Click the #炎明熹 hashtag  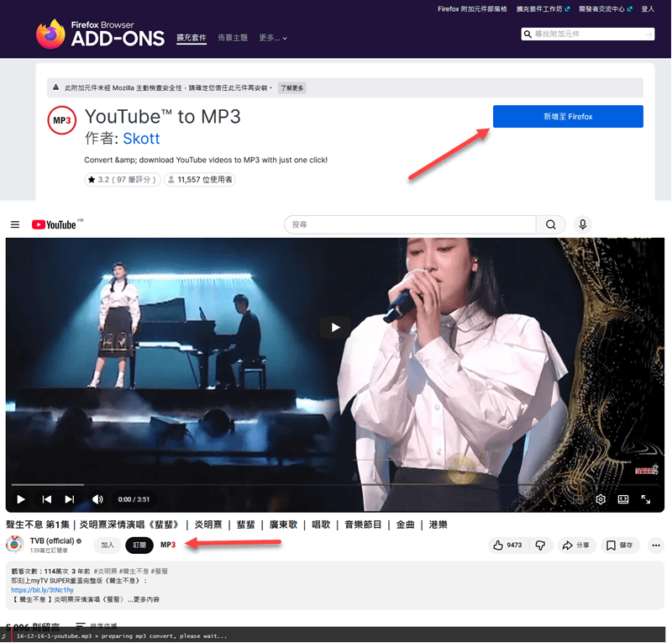click(x=106, y=572)
